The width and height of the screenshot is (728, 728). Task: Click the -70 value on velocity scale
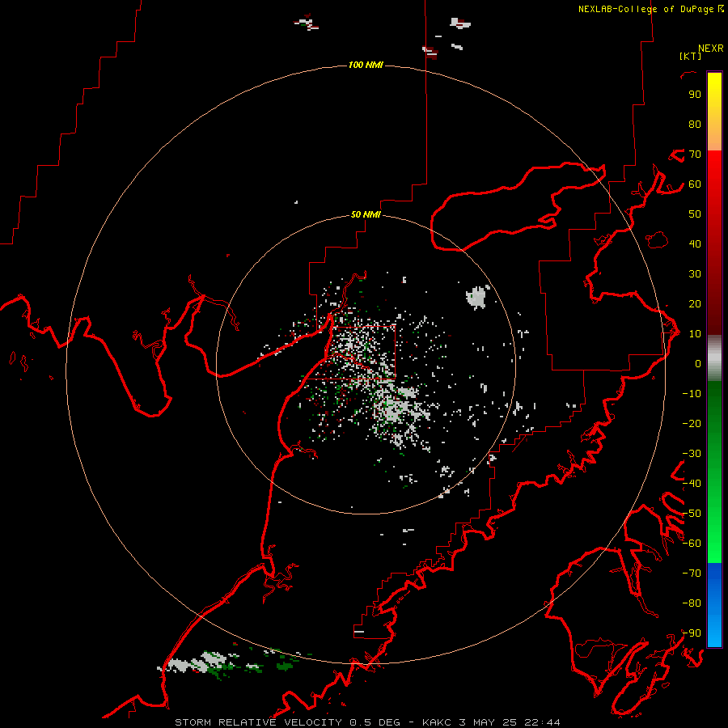pos(692,574)
